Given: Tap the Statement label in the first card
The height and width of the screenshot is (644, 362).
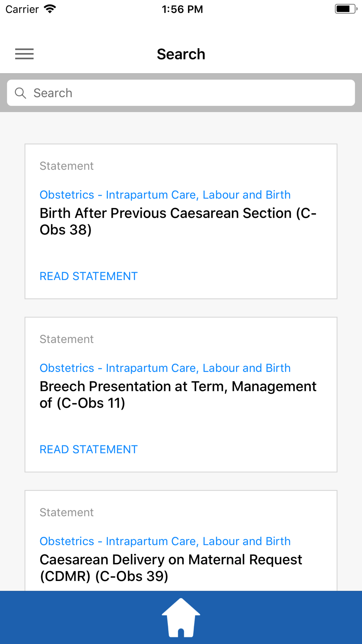Looking at the screenshot, I should click(67, 166).
